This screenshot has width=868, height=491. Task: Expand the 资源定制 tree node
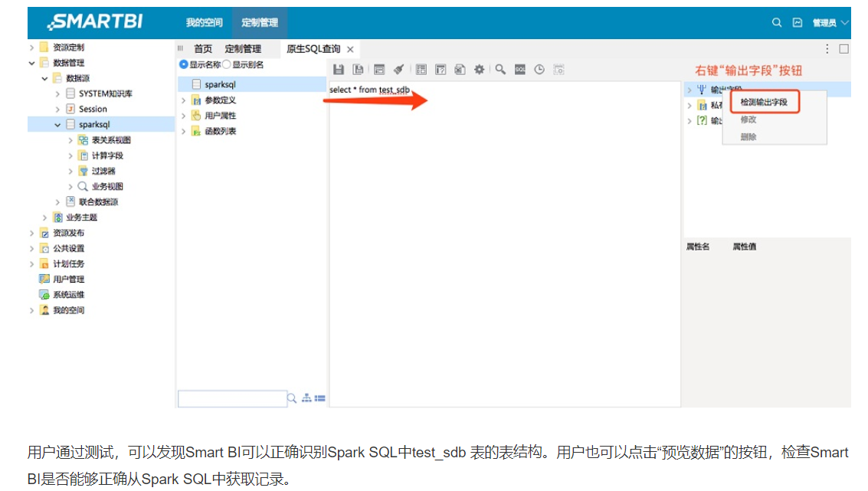31,47
